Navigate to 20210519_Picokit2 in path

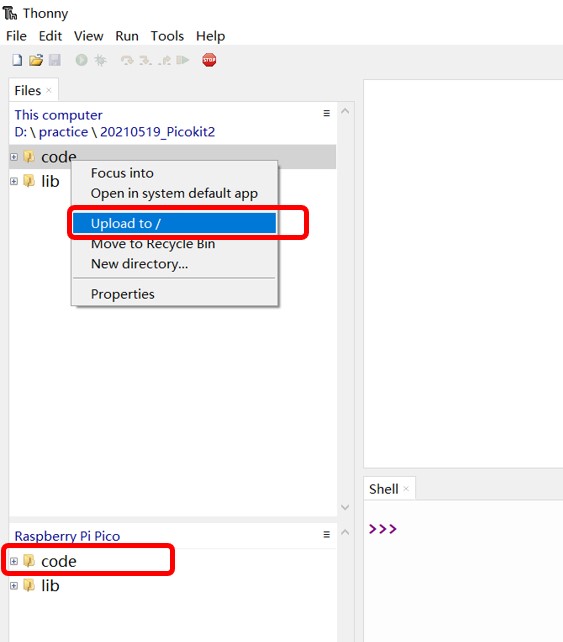(x=158, y=132)
